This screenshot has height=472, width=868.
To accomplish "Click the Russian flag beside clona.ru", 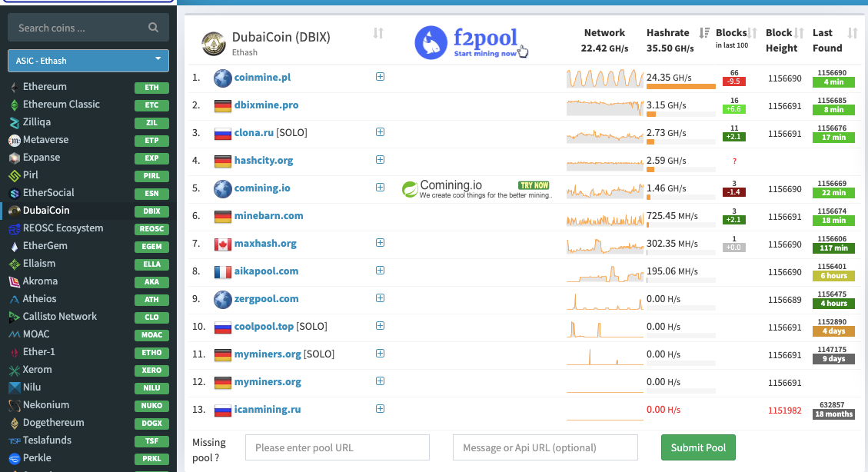I will (222, 133).
